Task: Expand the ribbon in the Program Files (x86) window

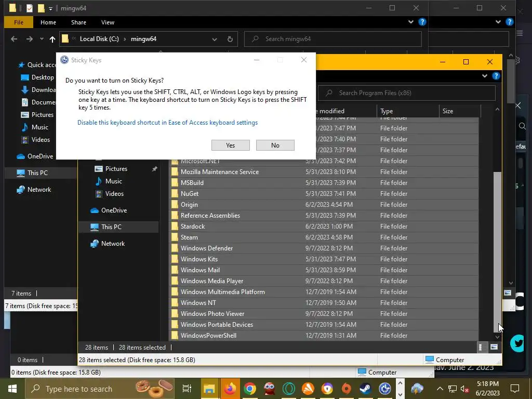Action: tap(485, 76)
